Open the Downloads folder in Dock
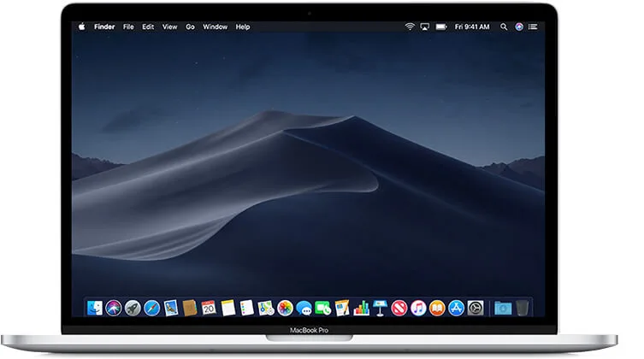644x359 pixels. tap(503, 308)
